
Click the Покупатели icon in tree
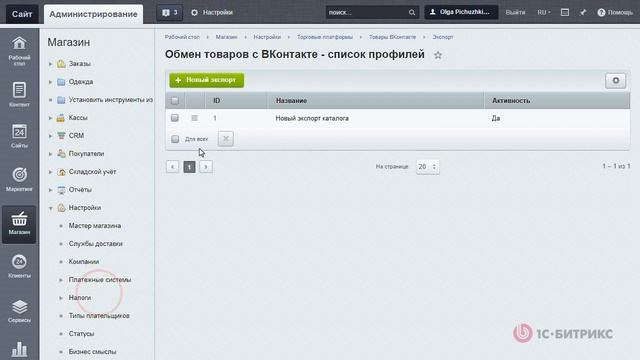tap(61, 153)
